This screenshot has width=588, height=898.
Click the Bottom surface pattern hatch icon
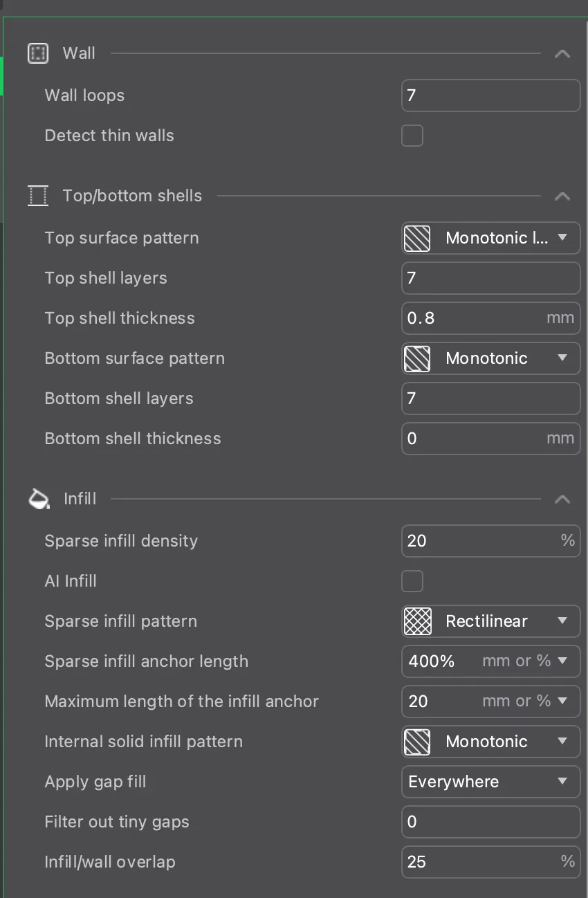click(417, 358)
